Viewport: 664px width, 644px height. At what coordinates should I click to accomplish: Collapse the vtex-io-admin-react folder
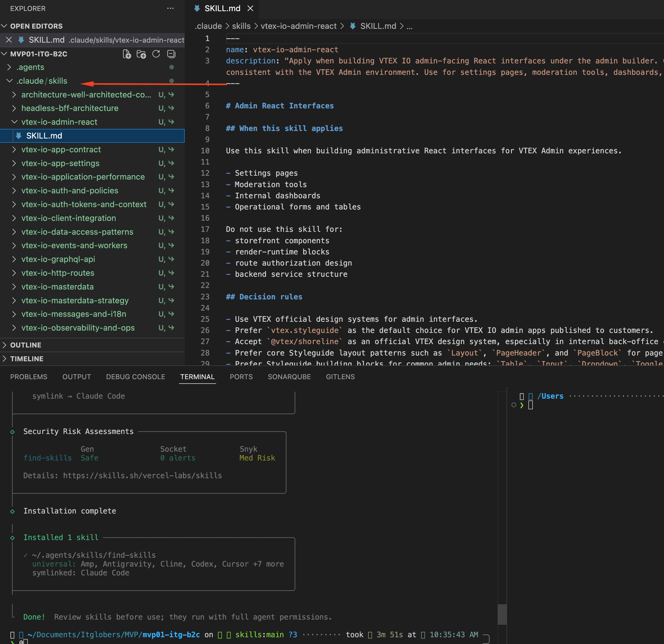[59, 122]
